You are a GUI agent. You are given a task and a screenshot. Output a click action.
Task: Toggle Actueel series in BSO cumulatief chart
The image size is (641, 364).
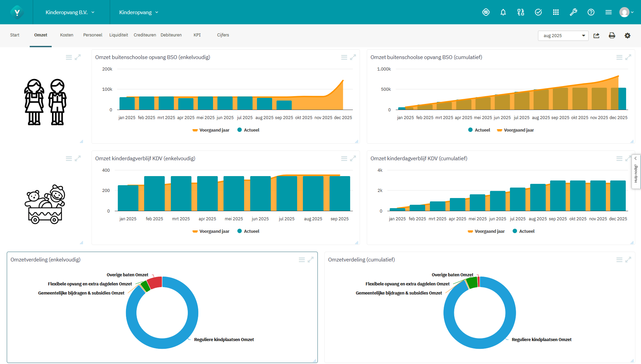(x=479, y=130)
